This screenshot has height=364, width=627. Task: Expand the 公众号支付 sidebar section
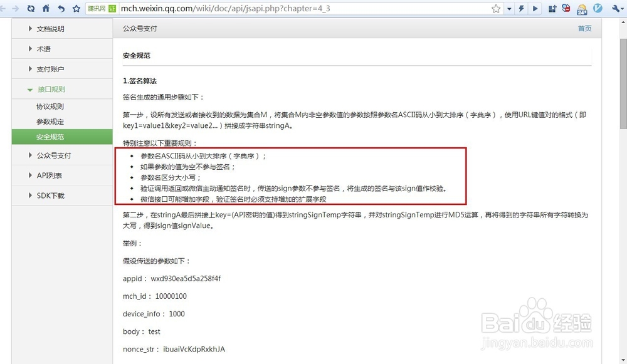pos(62,155)
